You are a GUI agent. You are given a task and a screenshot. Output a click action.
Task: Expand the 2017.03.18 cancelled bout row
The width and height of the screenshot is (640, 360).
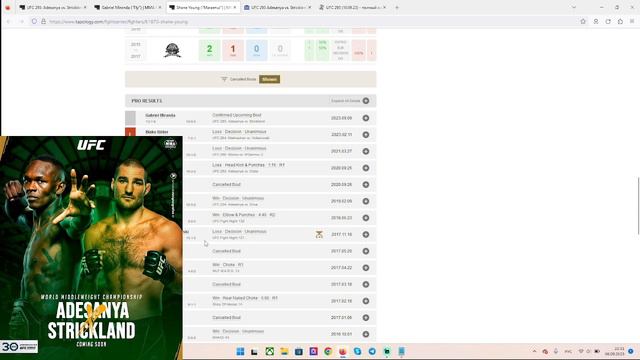point(366,284)
